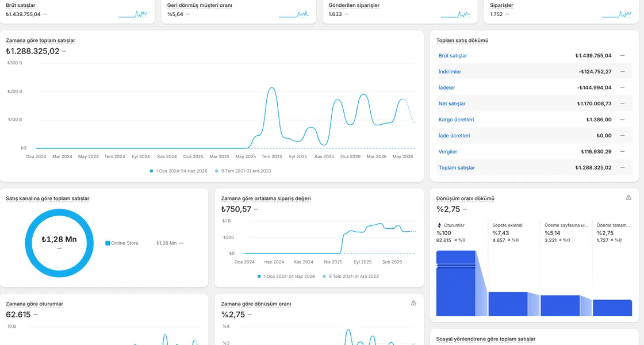Image resolution: width=644 pixels, height=345 pixels.
Task: Select the Ödeme sayfasına ulaşıldı funnel bar
Action: coord(560,305)
